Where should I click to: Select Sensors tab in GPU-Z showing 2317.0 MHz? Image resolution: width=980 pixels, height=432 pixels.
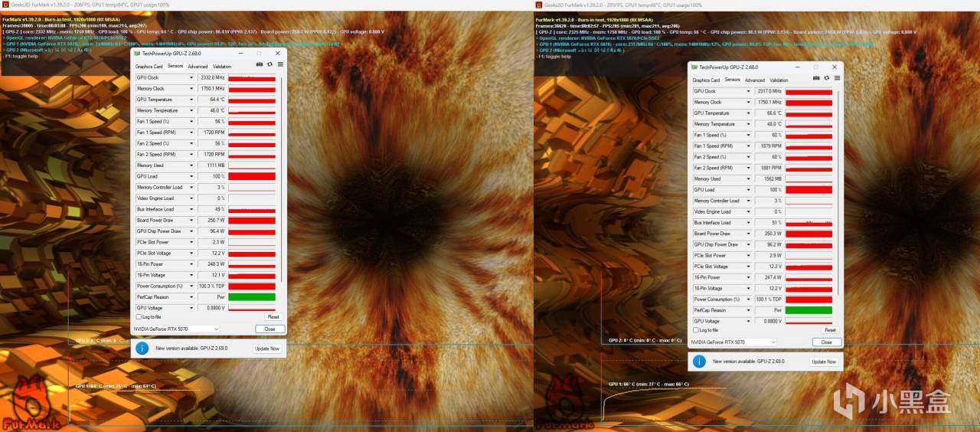click(732, 80)
